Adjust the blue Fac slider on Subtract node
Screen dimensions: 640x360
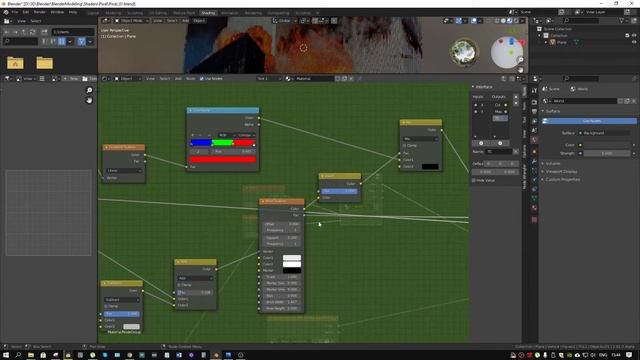point(122,314)
